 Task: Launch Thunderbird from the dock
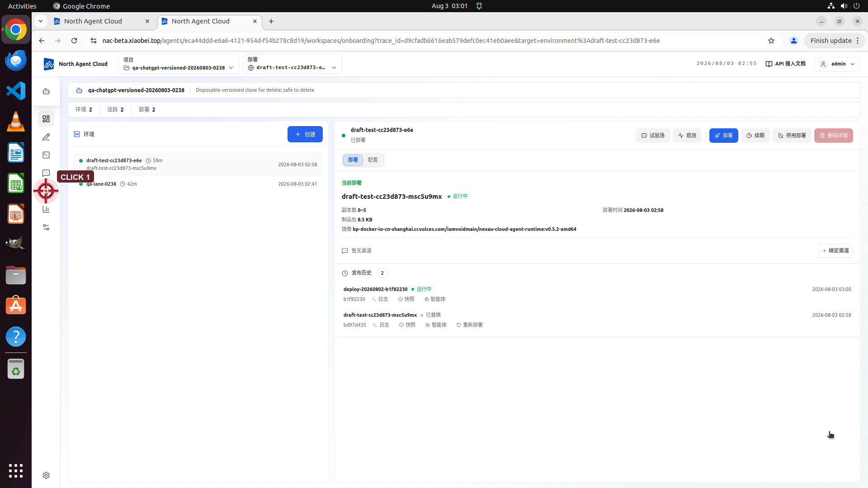coord(16,60)
